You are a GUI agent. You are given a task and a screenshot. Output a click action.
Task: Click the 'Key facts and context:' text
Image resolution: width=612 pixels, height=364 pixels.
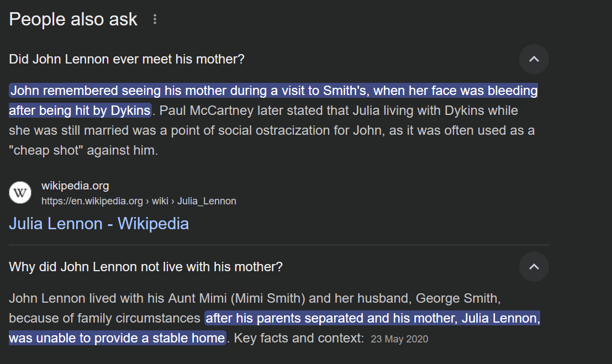(298, 338)
